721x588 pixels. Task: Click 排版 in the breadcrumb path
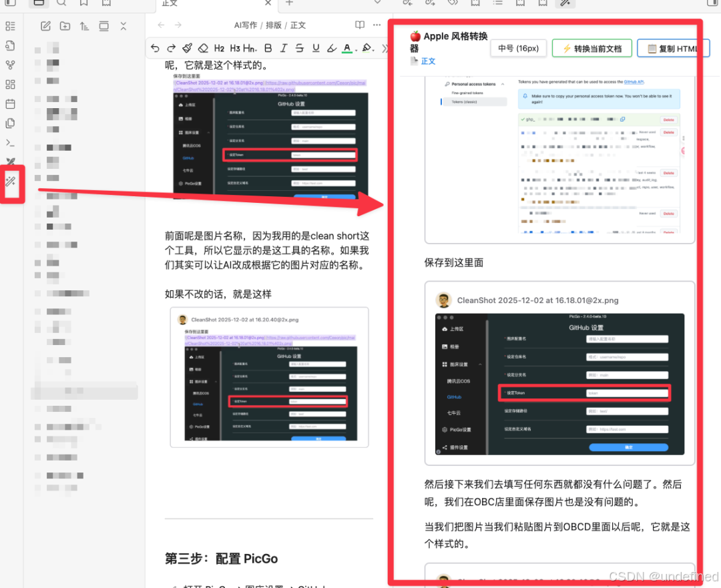[x=275, y=25]
